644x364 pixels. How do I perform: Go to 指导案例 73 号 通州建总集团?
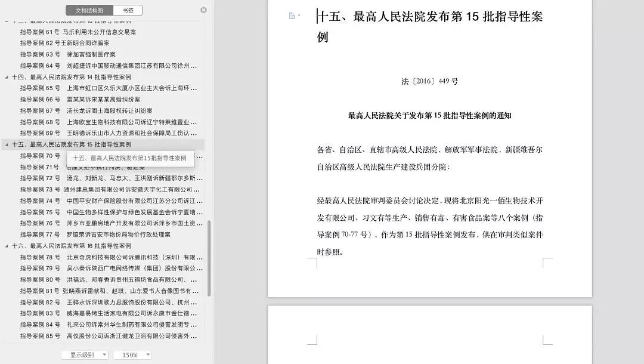(110, 189)
